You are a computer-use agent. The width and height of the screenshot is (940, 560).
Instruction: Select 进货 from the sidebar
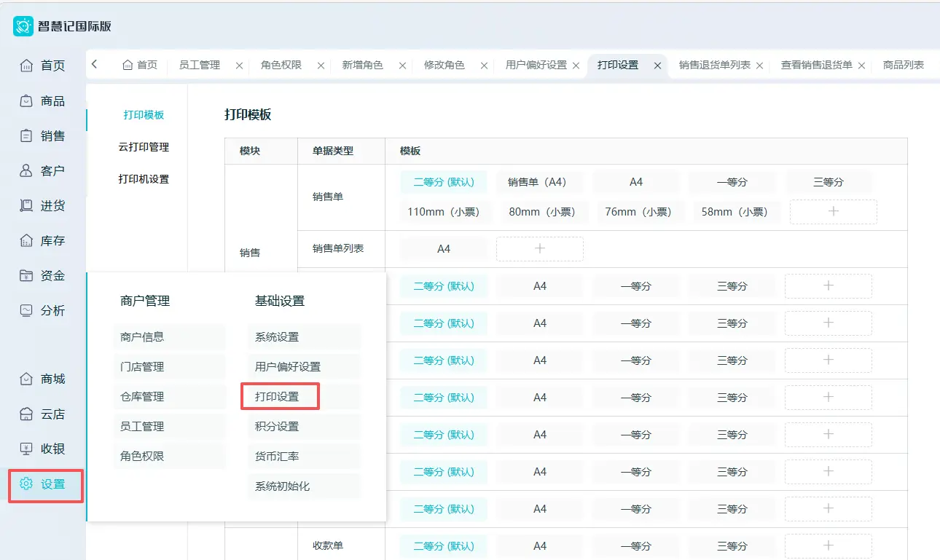coord(43,205)
